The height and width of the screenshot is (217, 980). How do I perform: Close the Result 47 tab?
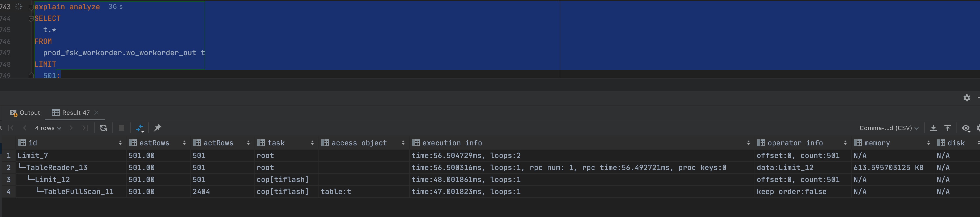(x=97, y=113)
